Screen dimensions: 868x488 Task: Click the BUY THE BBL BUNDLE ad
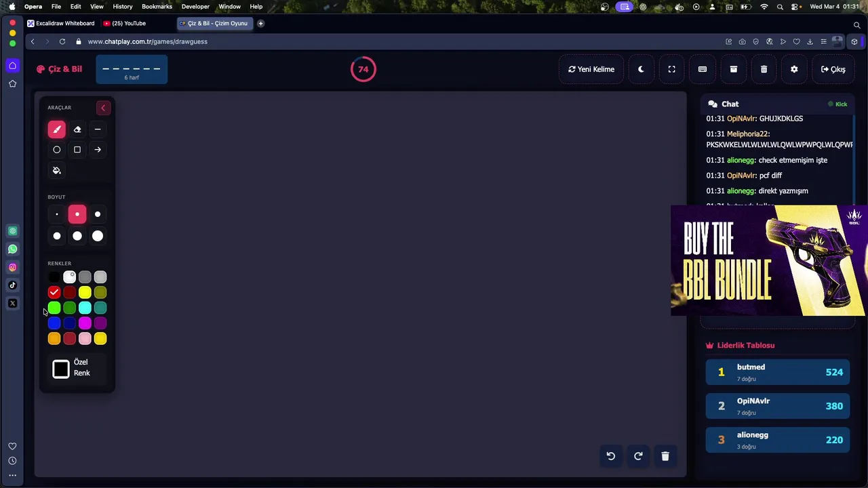pos(769,260)
